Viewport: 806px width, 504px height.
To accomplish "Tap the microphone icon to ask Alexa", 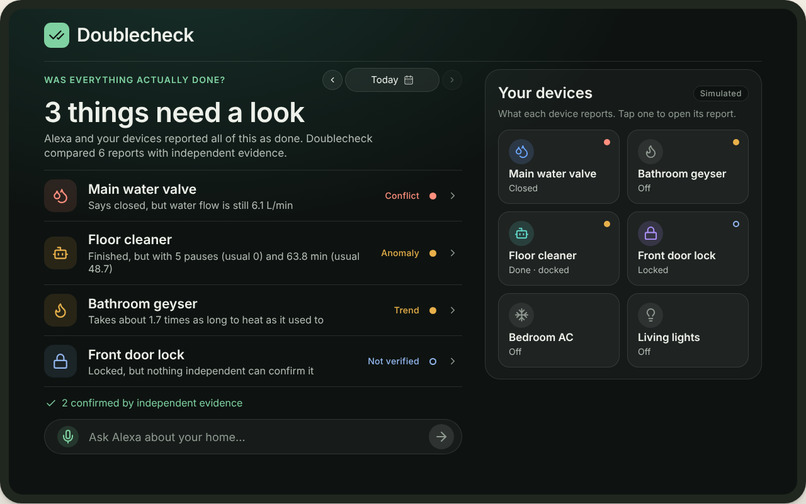I will pyautogui.click(x=68, y=437).
